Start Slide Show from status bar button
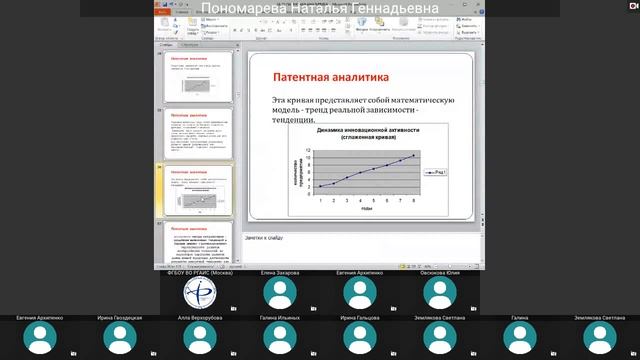Image resolution: width=640 pixels, height=360 pixels. coord(419,267)
